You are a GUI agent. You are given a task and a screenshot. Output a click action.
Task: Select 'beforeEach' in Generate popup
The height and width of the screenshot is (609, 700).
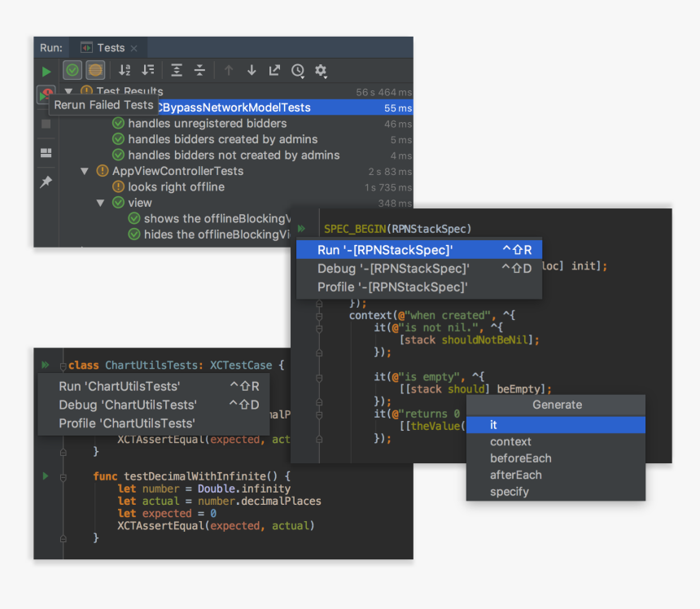556,458
